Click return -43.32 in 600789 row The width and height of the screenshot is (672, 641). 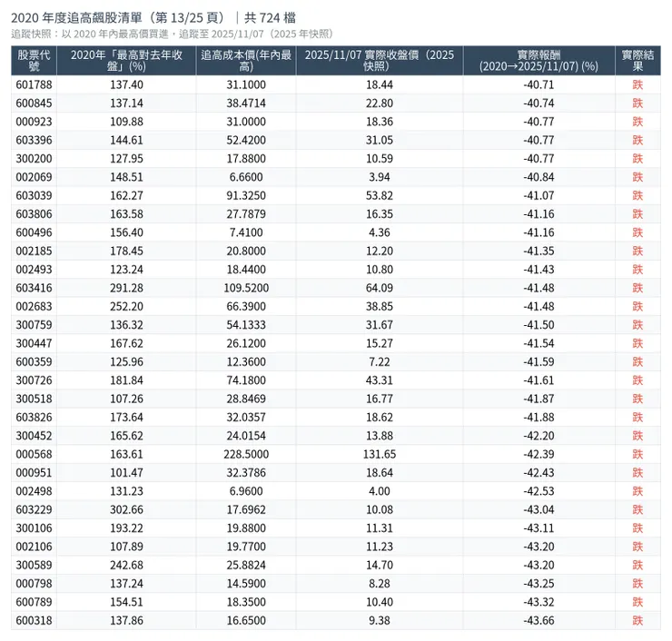tap(539, 602)
